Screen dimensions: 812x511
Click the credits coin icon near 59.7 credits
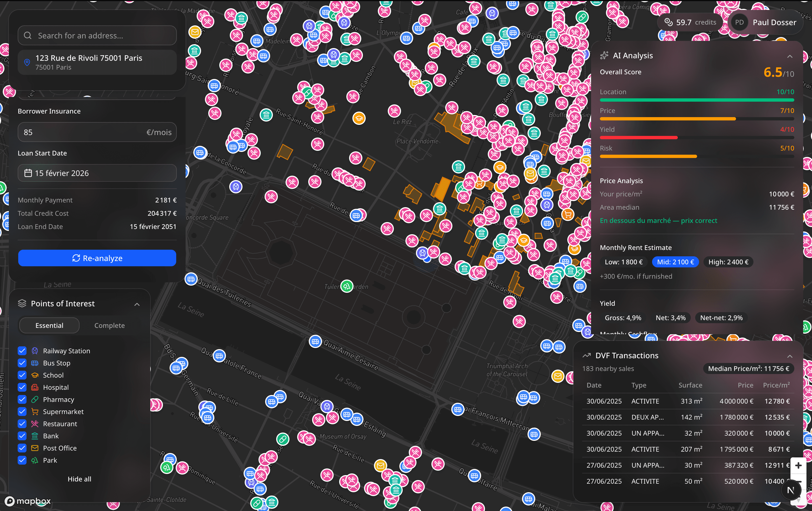pos(669,22)
